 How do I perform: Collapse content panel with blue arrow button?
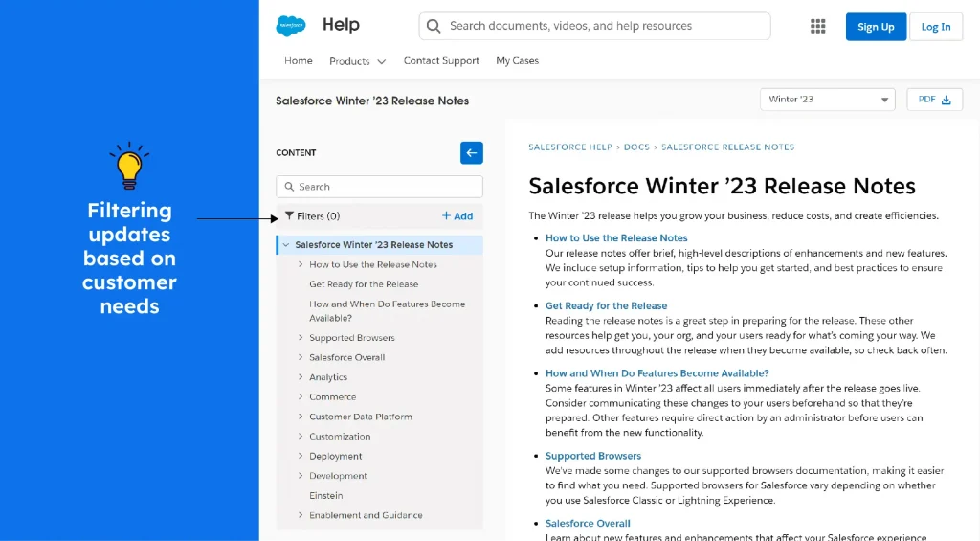tap(471, 152)
